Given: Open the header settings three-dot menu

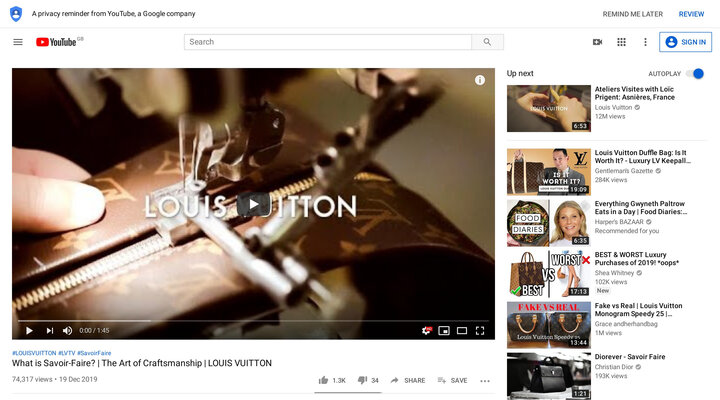Looking at the screenshot, I should [x=645, y=42].
